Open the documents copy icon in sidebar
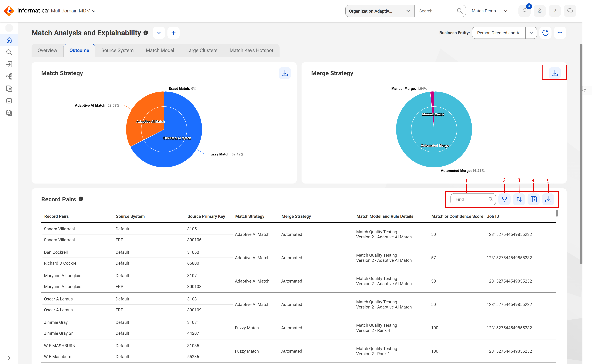This screenshot has width=592, height=364. [x=9, y=89]
